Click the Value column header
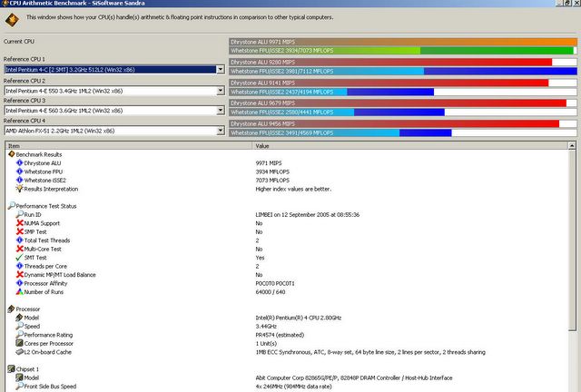 click(x=409, y=145)
